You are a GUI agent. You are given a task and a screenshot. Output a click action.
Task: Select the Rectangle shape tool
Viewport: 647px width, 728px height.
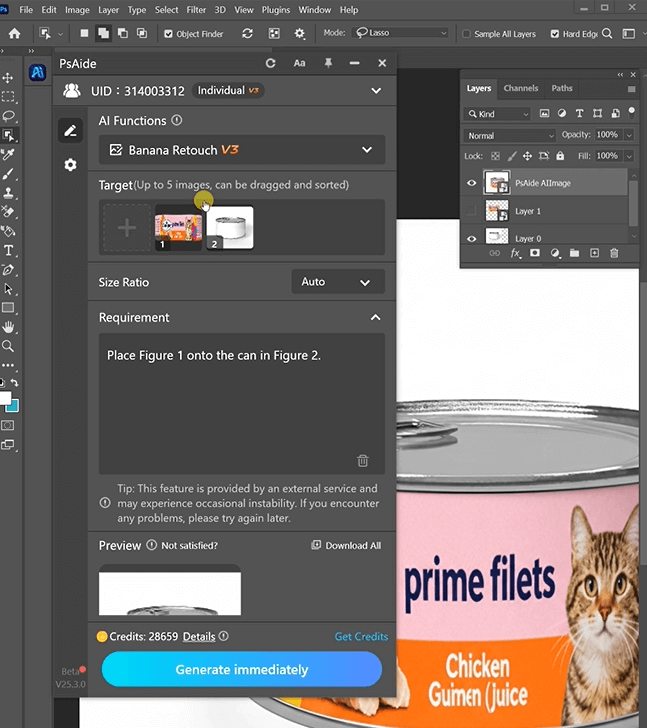click(x=8, y=308)
